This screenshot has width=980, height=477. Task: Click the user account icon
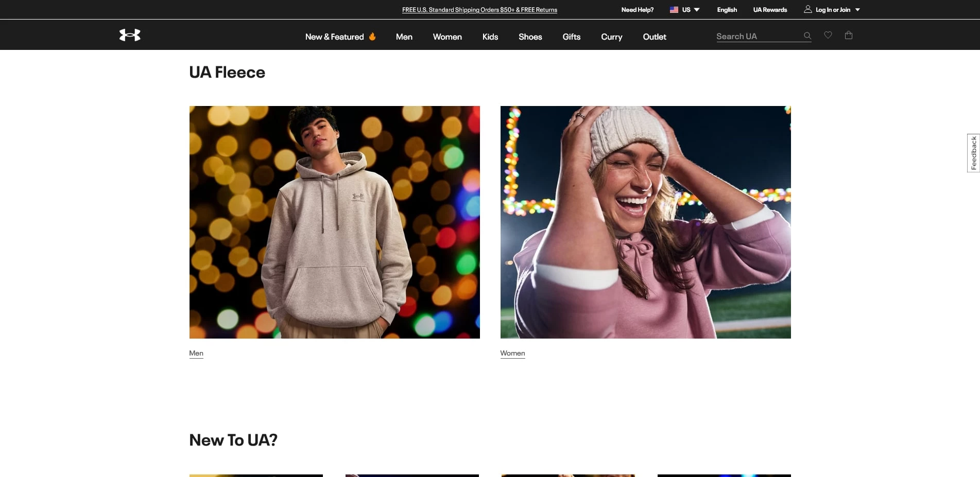coord(807,9)
